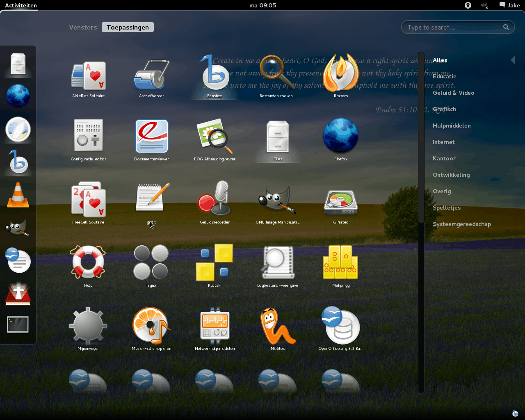Show the Alles category
This screenshot has height=420, width=525.
pyautogui.click(x=440, y=60)
